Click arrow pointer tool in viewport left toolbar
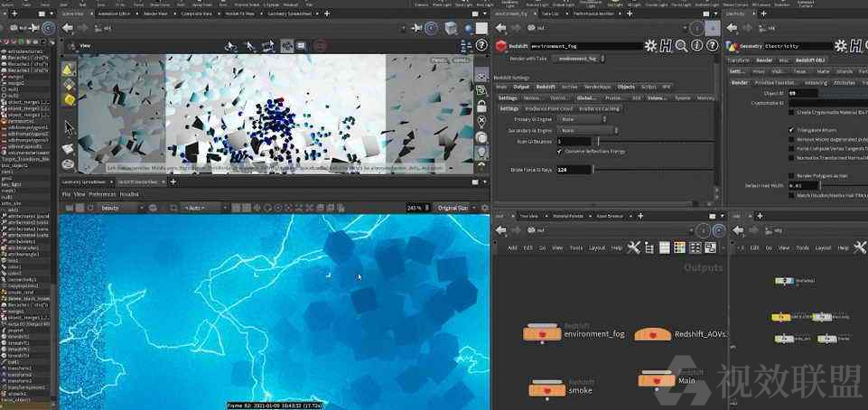This screenshot has height=410, width=868. [69, 128]
